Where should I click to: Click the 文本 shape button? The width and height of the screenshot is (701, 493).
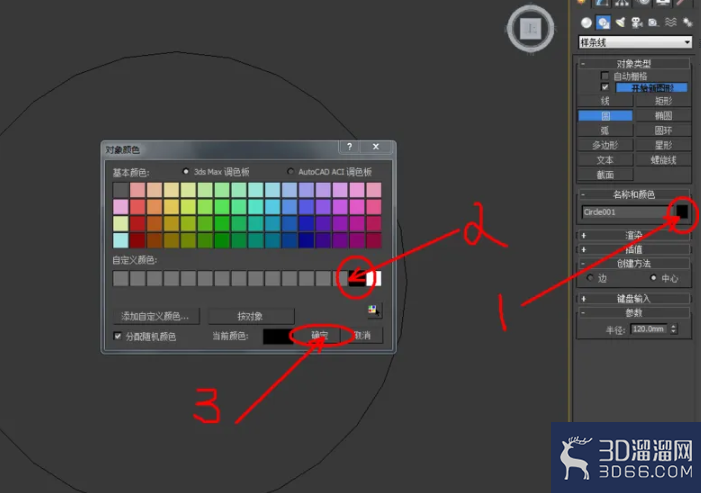point(605,160)
